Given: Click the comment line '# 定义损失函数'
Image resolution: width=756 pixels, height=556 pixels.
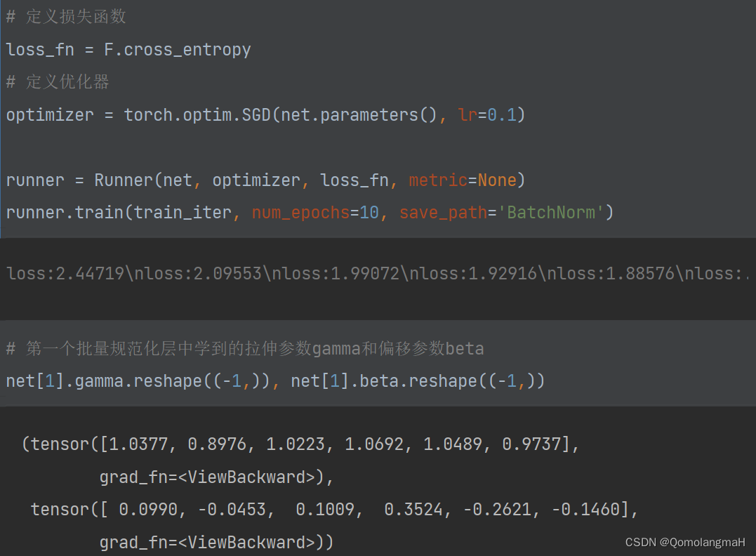Looking at the screenshot, I should pyautogui.click(x=67, y=17).
